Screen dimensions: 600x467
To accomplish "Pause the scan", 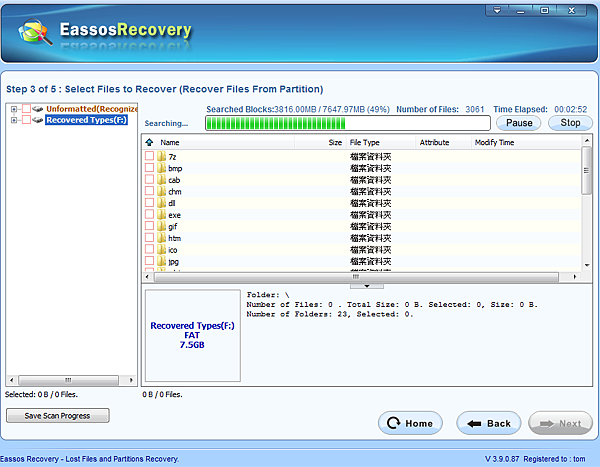I will click(519, 123).
